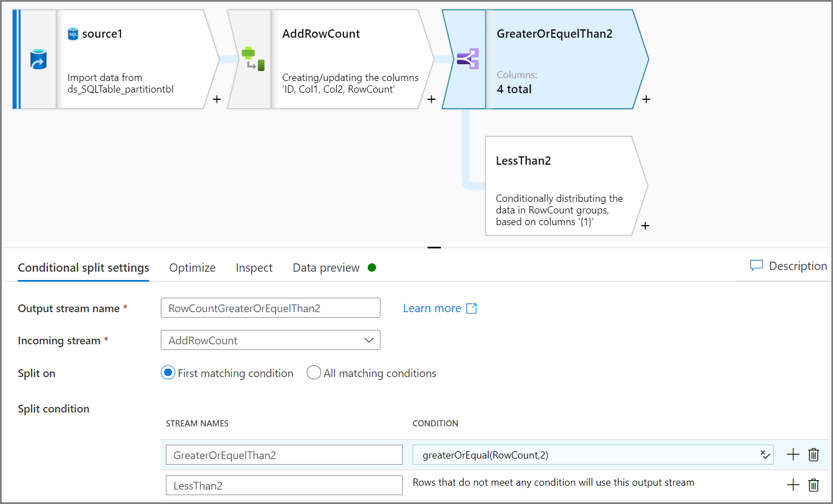The image size is (833, 504).
Task: Open the Inspect tab
Action: pos(254,268)
